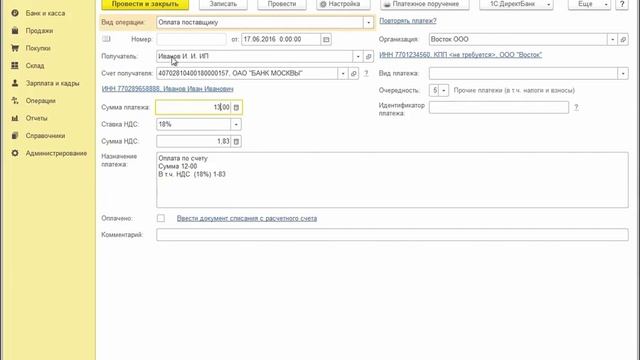Go to Покупки section
This screenshot has width=640, height=360.
pyautogui.click(x=38, y=48)
